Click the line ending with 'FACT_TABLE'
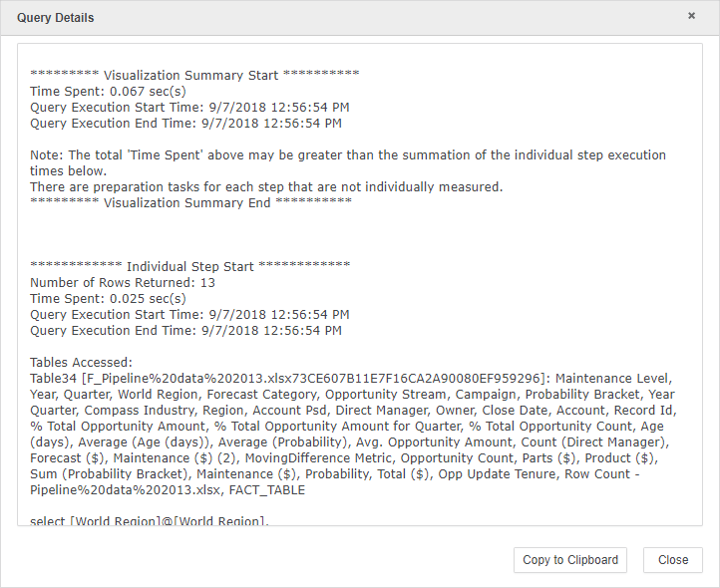This screenshot has width=720, height=588. [169, 490]
